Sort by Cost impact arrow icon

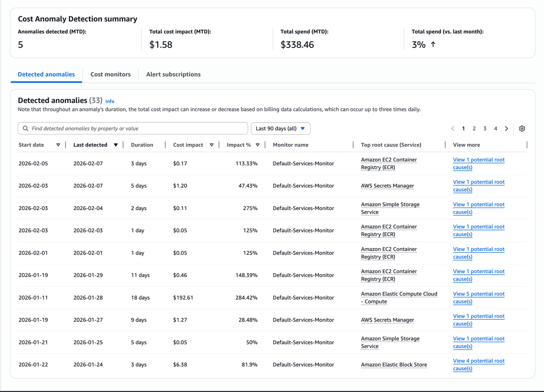pos(212,145)
